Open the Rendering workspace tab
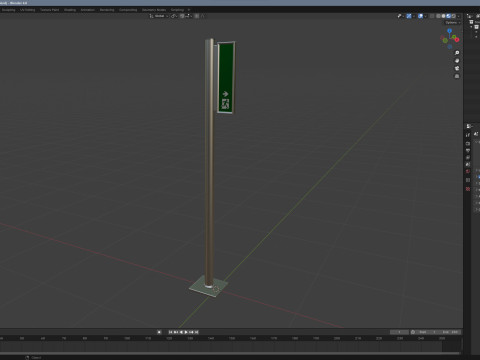The width and height of the screenshot is (480, 360). pos(107,10)
